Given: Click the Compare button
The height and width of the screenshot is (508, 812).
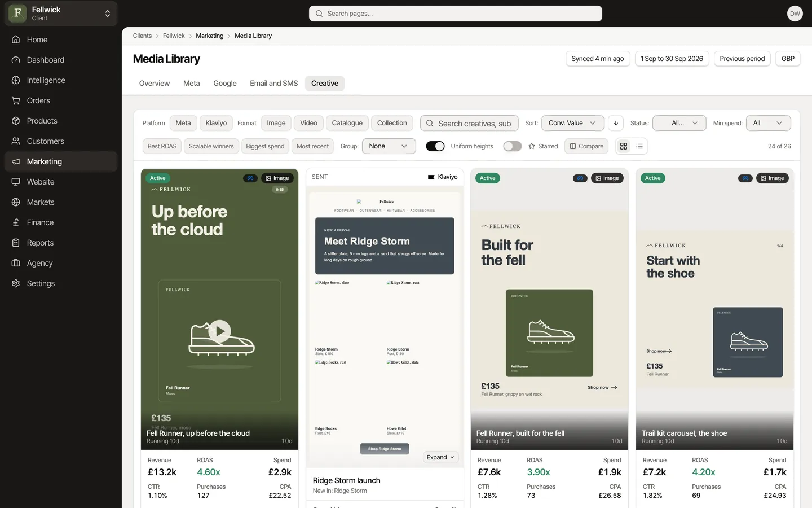Looking at the screenshot, I should pos(586,146).
